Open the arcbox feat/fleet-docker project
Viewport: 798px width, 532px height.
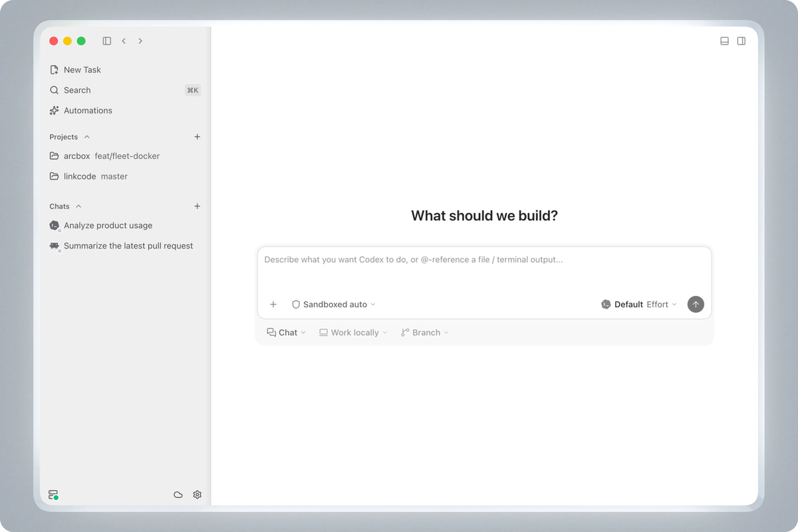[125, 156]
